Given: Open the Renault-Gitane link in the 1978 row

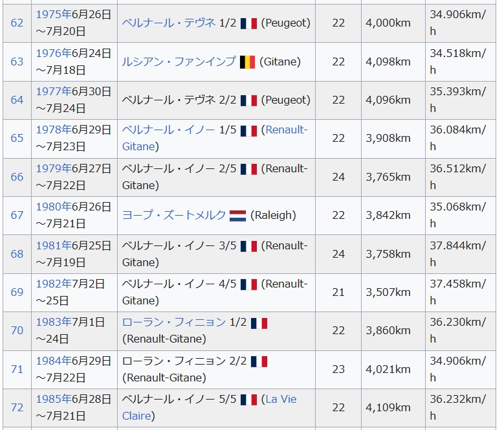Looking at the screenshot, I should 287,130.
